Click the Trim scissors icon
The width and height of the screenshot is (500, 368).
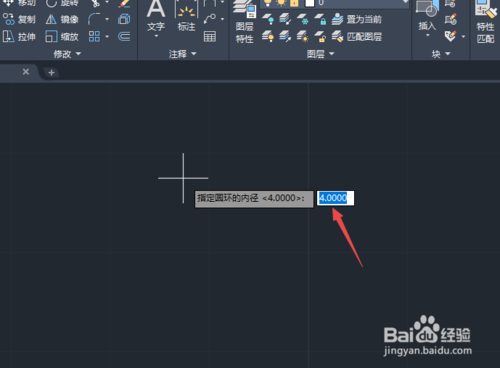[x=96, y=3]
